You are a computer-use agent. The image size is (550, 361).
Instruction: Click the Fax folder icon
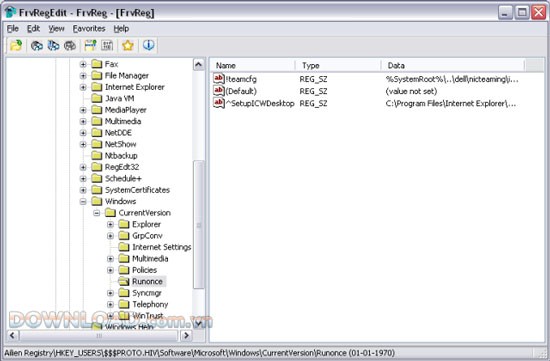(96, 64)
